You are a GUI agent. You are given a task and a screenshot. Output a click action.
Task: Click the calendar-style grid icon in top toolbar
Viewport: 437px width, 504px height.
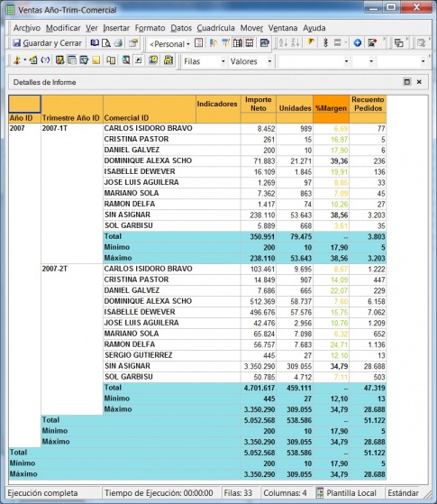(250, 42)
